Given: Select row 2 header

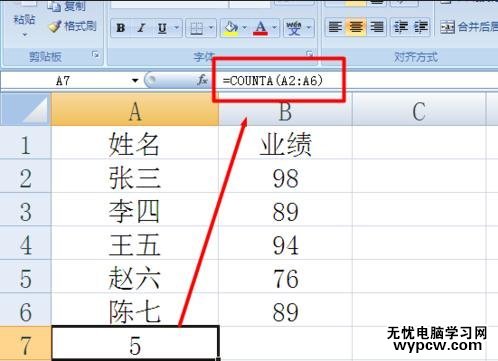Looking at the screenshot, I should click(26, 176).
